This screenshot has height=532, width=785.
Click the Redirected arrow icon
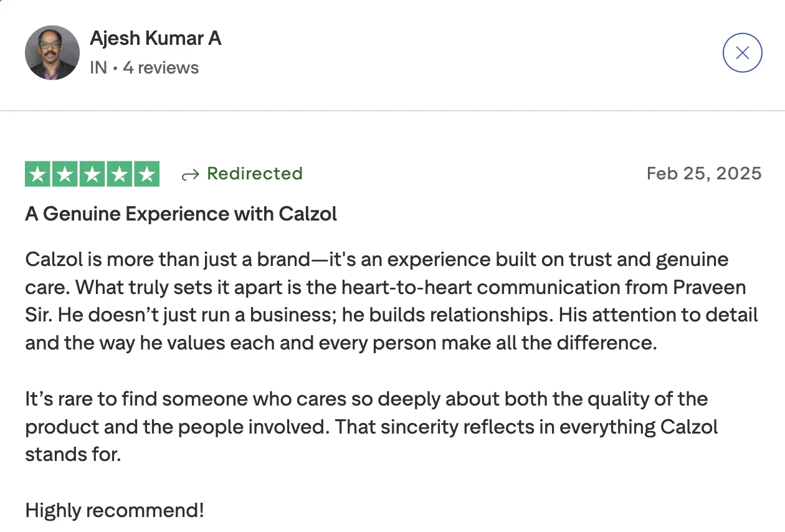pos(189,175)
